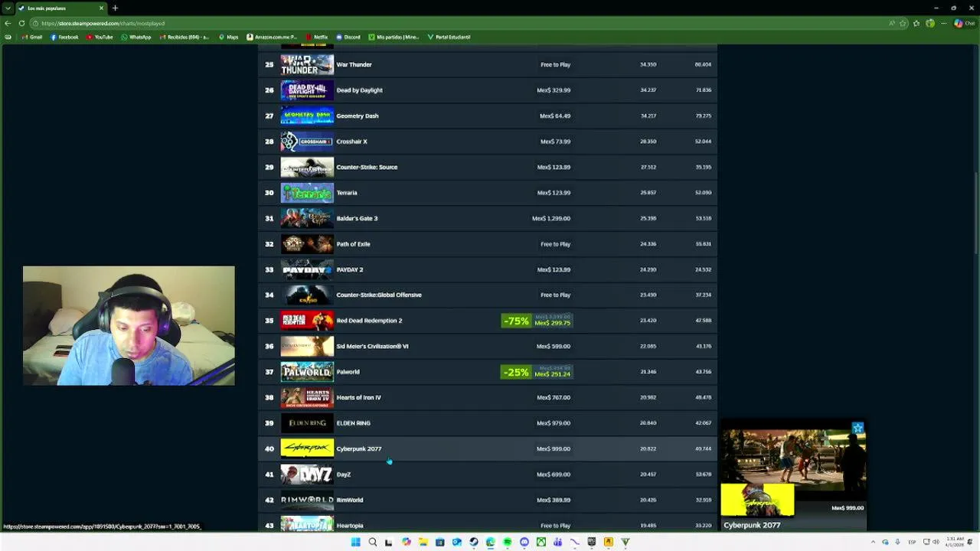Open Windows taskbar search

pyautogui.click(x=372, y=542)
